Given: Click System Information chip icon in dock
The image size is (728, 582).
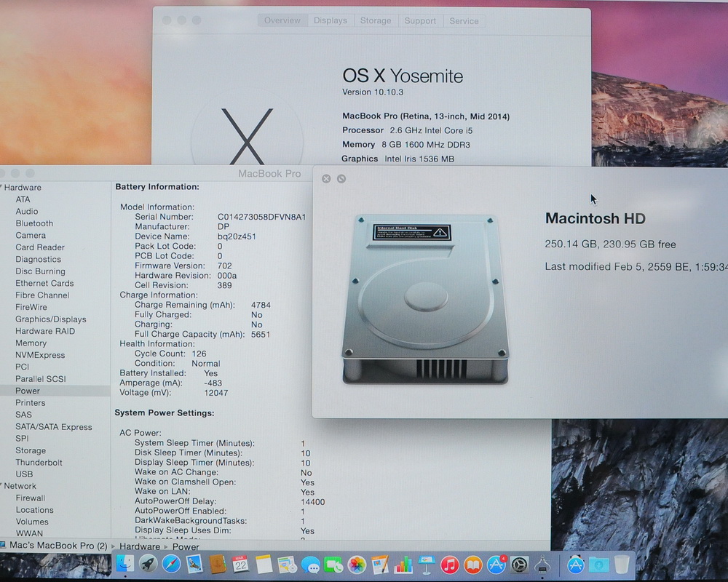Looking at the screenshot, I should (x=542, y=565).
